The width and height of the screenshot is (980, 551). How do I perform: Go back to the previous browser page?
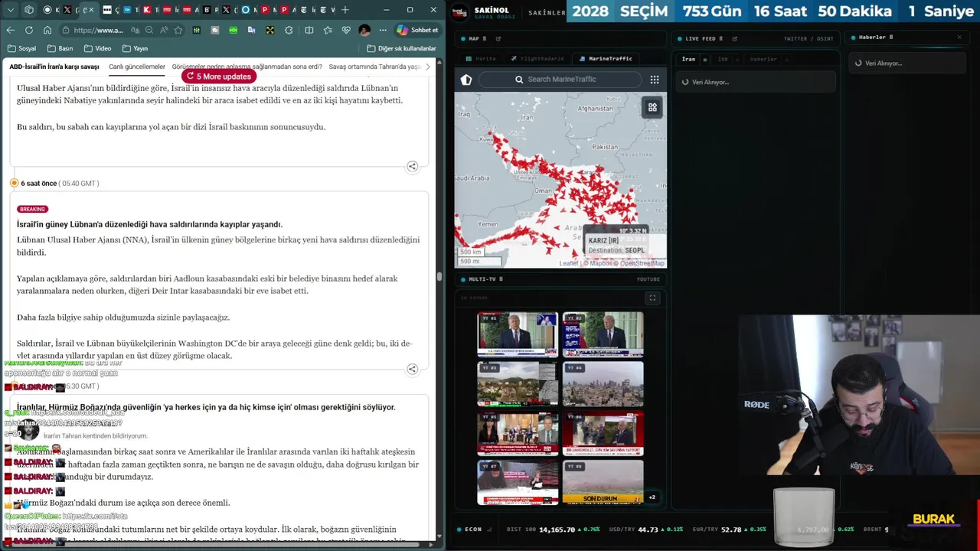click(x=10, y=30)
